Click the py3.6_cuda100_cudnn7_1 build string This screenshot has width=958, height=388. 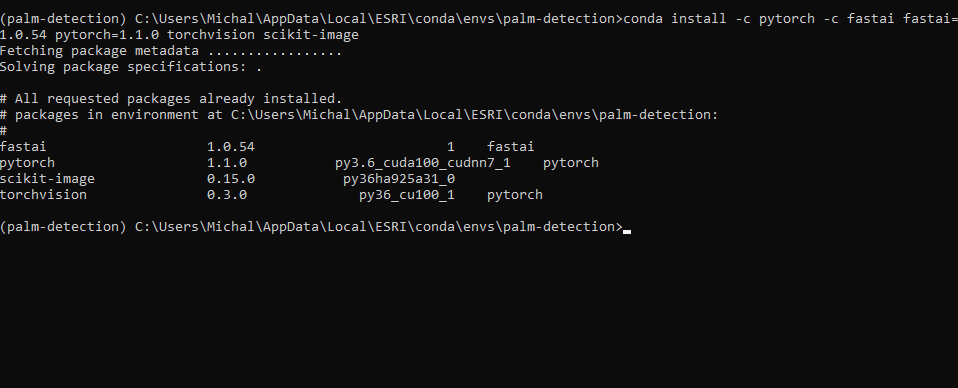pyautogui.click(x=423, y=163)
